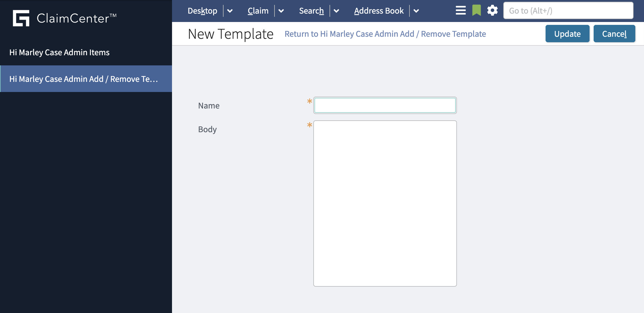The image size is (644, 313).
Task: Click the Cancel button
Action: 614,34
